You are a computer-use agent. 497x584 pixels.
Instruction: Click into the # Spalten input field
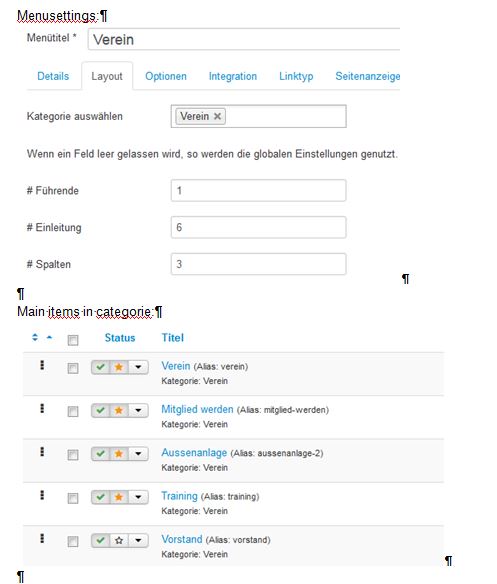click(x=259, y=264)
